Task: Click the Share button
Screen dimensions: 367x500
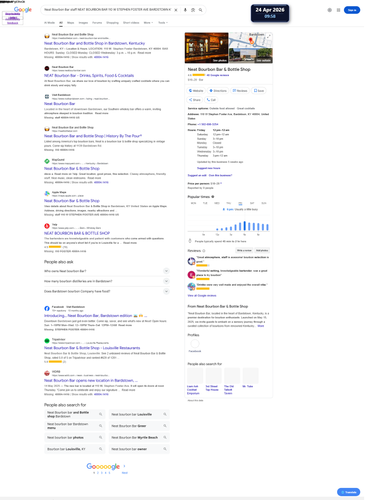Action: pos(195,100)
